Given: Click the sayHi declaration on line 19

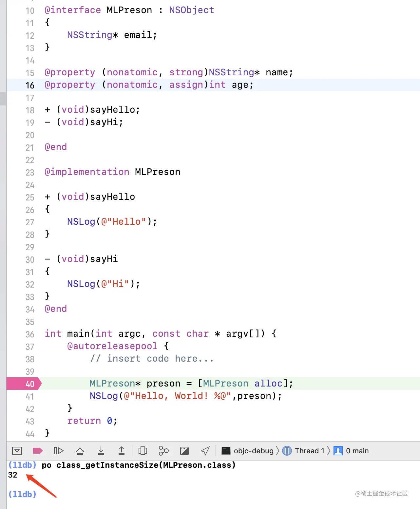Looking at the screenshot, I should pos(104,122).
